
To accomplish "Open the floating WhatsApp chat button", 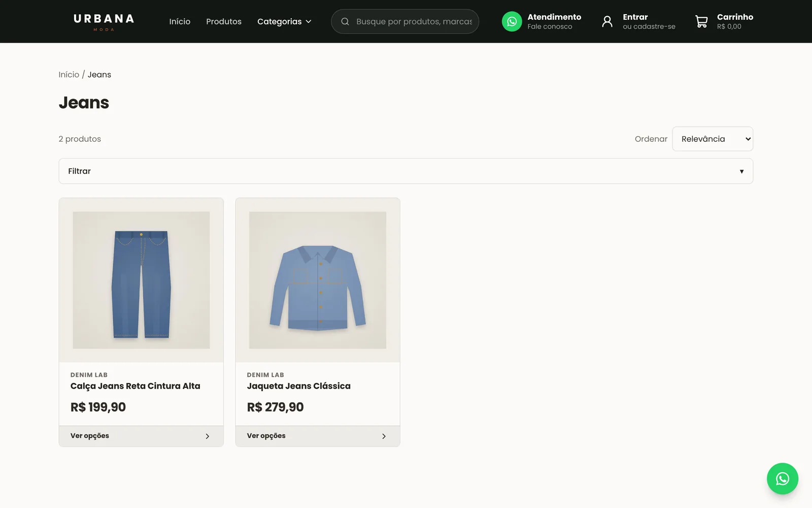I will point(782,479).
